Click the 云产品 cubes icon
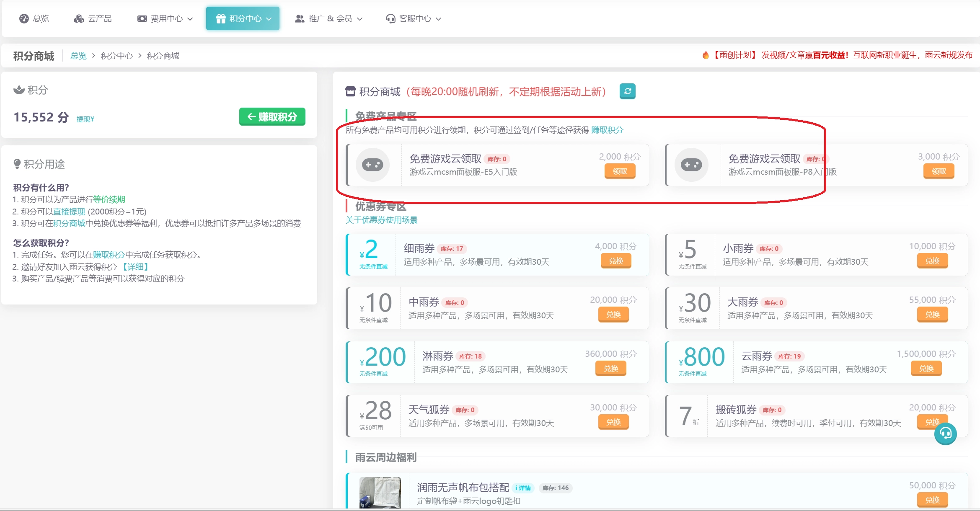The image size is (980, 511). [79, 18]
